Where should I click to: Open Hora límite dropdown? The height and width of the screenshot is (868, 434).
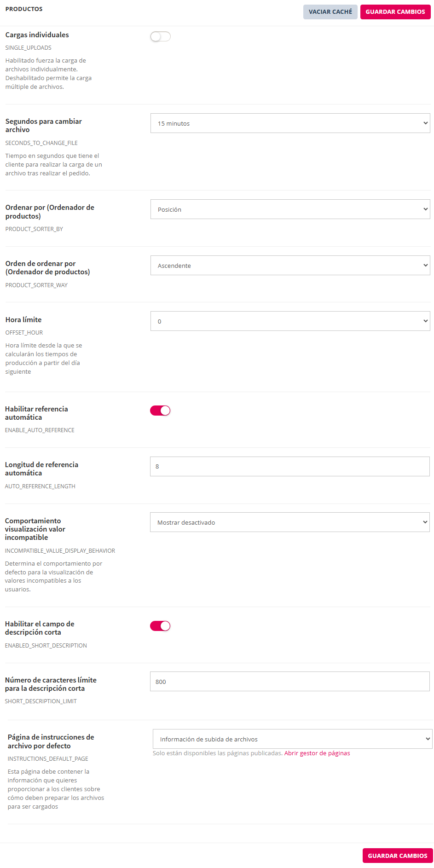(x=290, y=321)
